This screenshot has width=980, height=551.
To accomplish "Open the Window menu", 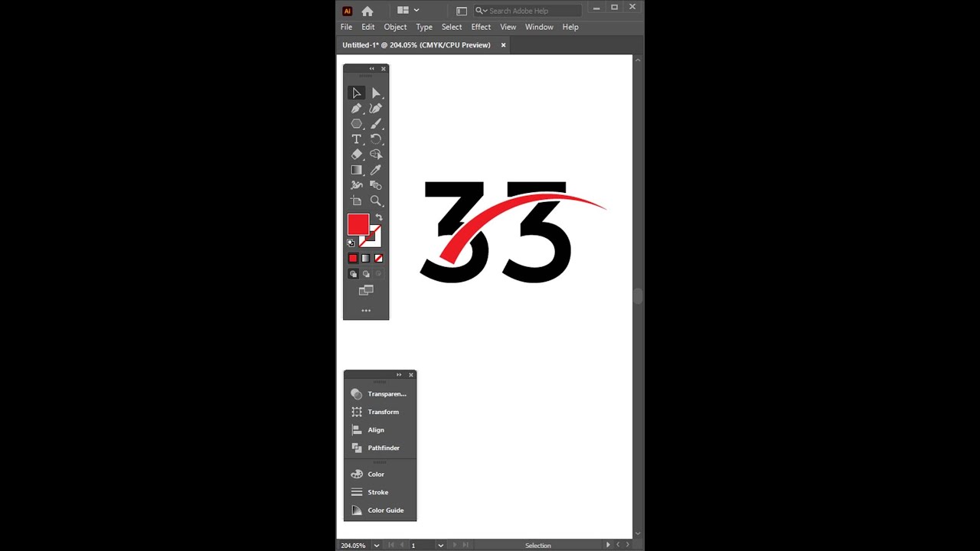I will click(539, 27).
